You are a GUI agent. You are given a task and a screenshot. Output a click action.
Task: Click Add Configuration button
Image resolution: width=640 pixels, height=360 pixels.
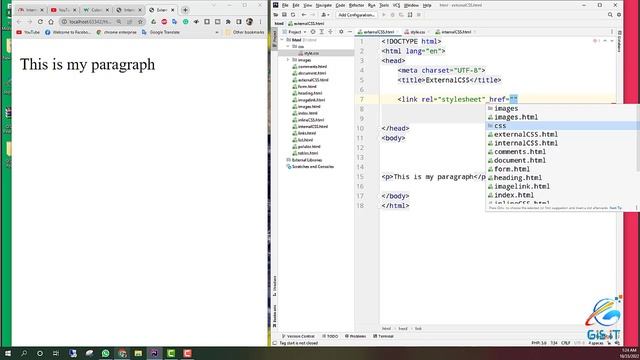pos(356,15)
